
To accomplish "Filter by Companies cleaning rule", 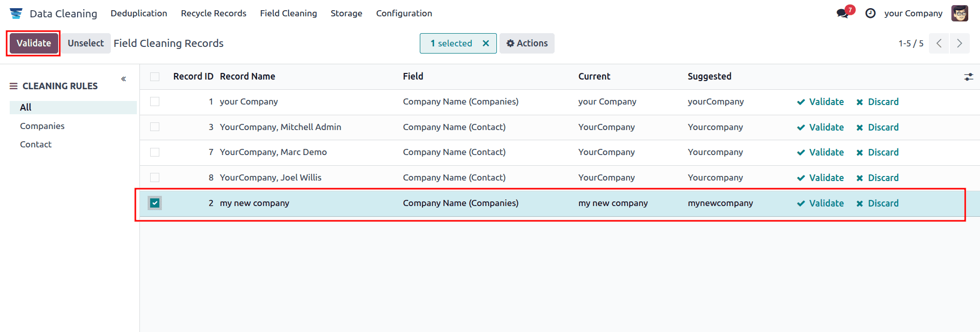I will (x=42, y=126).
